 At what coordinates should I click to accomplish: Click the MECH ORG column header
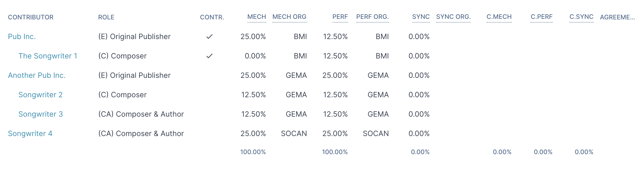pyautogui.click(x=290, y=17)
